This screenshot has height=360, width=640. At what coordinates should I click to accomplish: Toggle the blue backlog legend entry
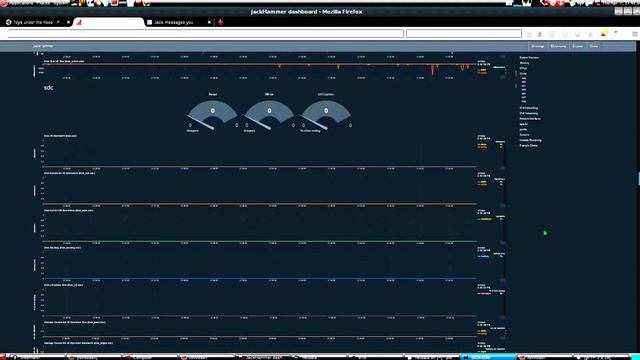pyautogui.click(x=483, y=256)
